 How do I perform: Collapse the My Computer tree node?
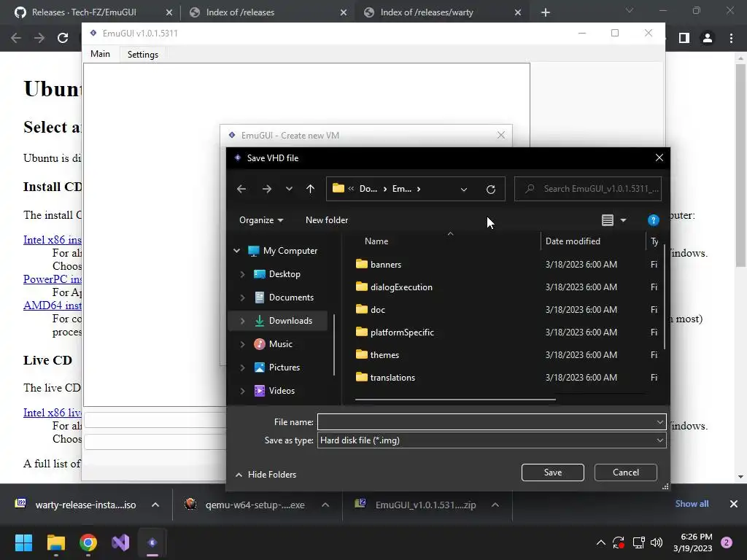point(237,251)
